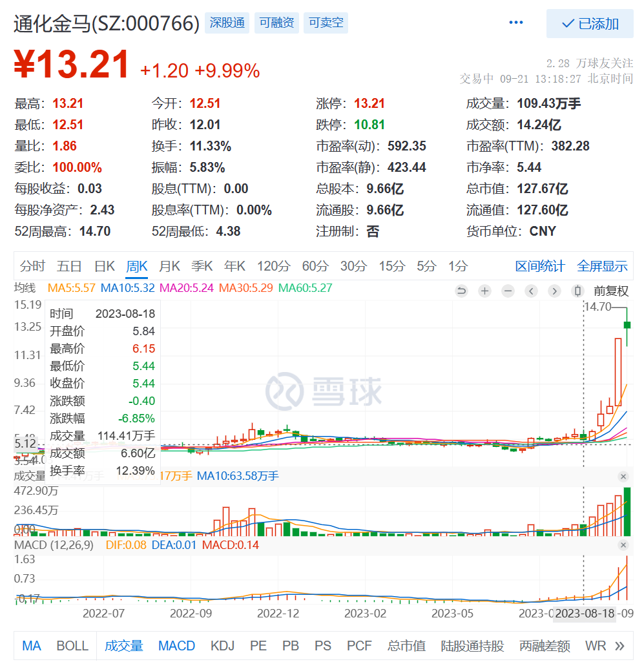Click the MA5:5.57 legend label

click(x=71, y=288)
